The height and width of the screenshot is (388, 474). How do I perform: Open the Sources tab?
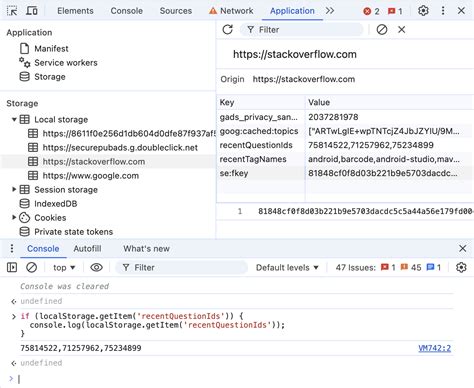(176, 11)
